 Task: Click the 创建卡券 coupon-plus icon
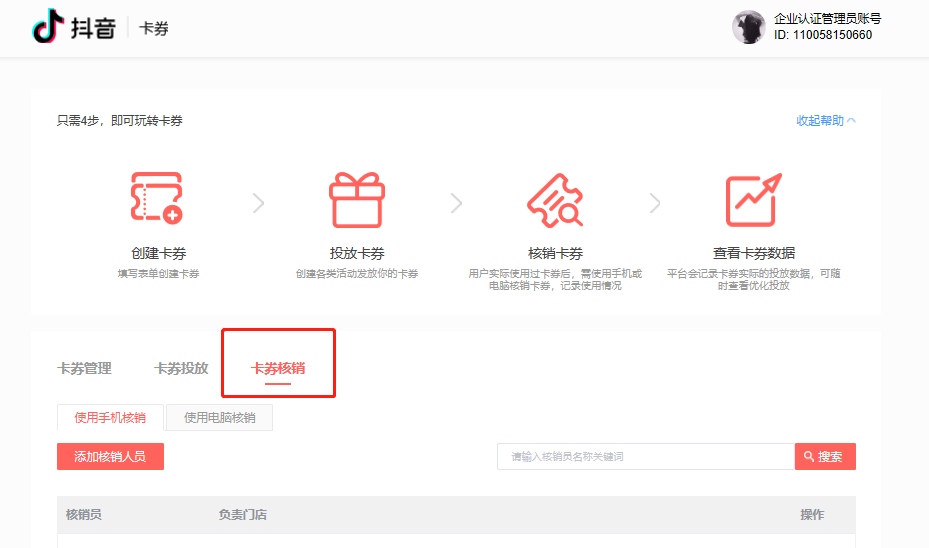click(156, 198)
